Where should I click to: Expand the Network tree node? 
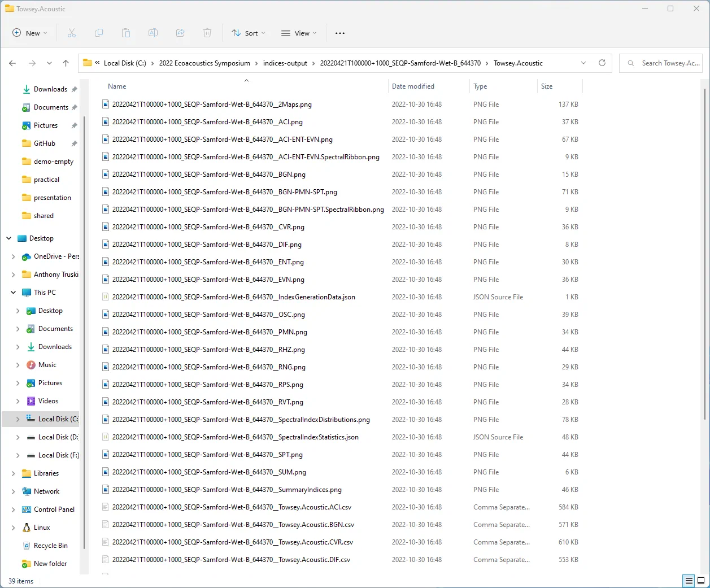13,491
